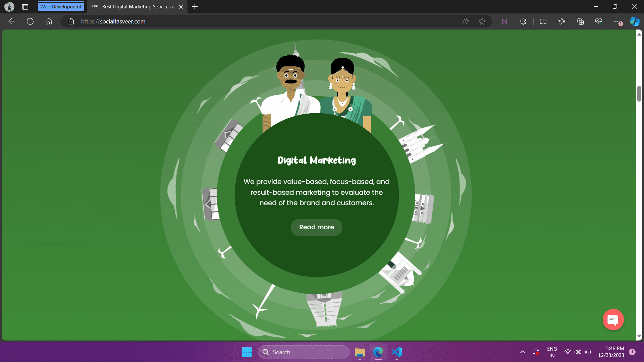The height and width of the screenshot is (362, 644).
Task: Open a new tab
Action: coord(195,7)
